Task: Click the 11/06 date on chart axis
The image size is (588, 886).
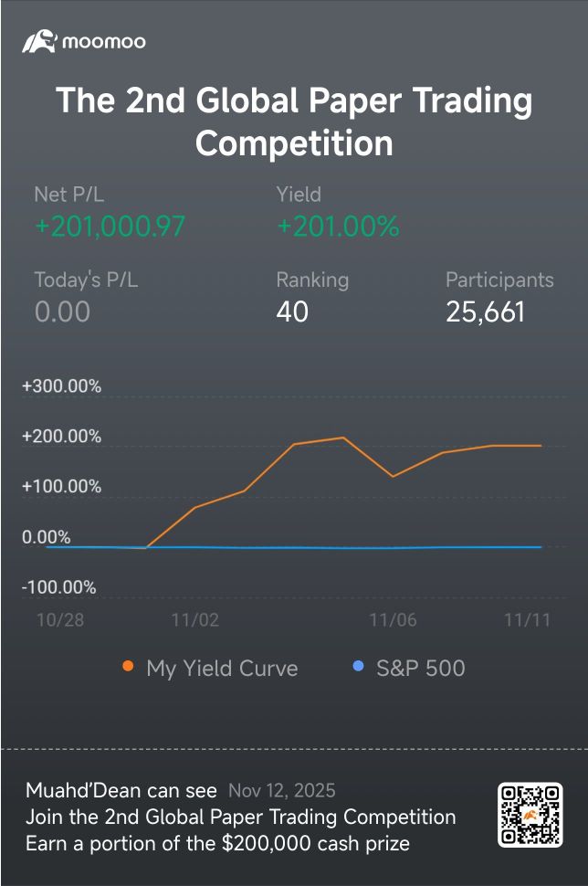Action: (393, 619)
